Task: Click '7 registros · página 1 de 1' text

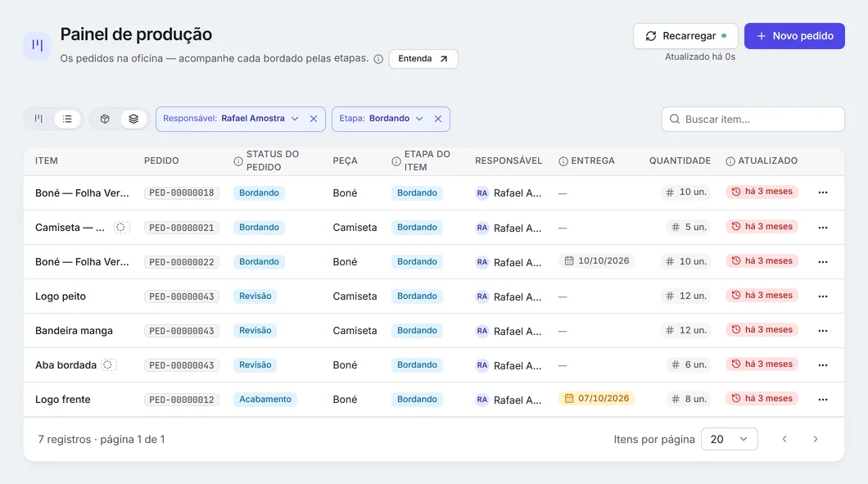Action: 102,439
